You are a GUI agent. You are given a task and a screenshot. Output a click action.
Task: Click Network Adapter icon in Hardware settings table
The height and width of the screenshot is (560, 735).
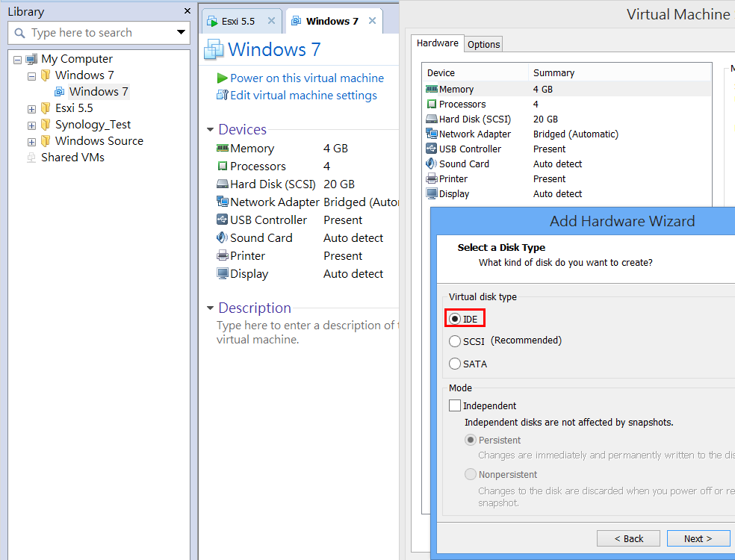432,134
